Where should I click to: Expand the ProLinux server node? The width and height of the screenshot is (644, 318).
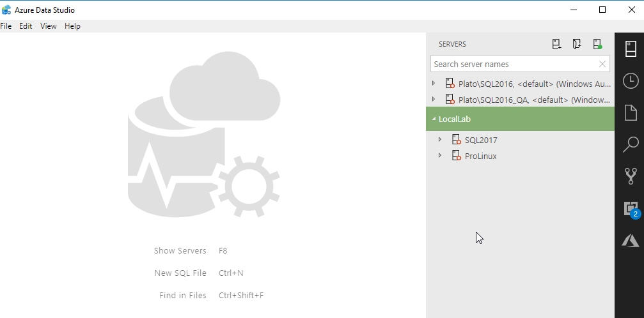[440, 156]
